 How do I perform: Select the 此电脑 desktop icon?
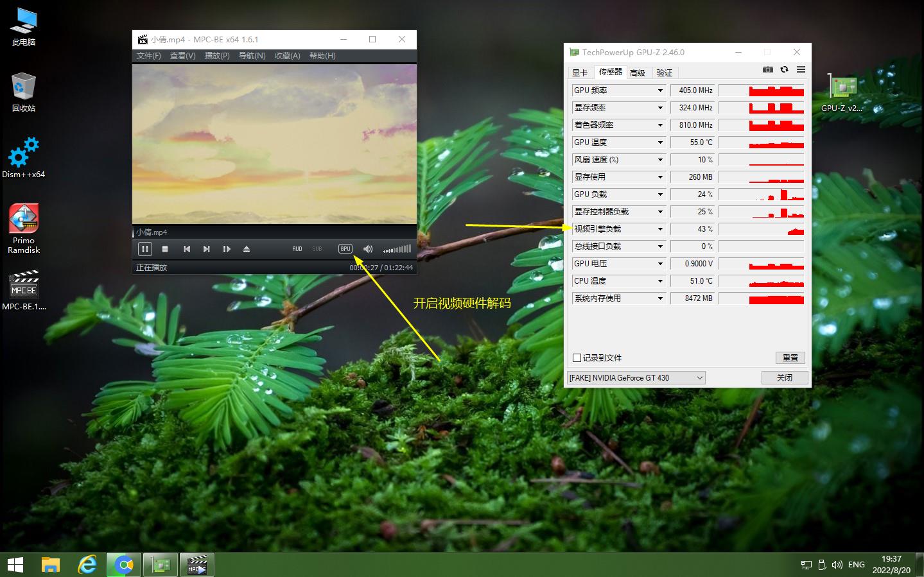pos(24,27)
